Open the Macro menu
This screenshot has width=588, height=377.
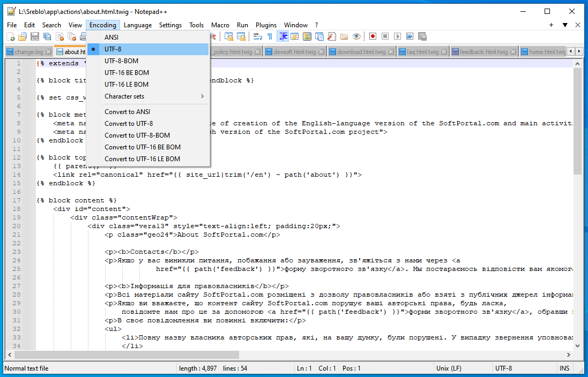pos(220,25)
